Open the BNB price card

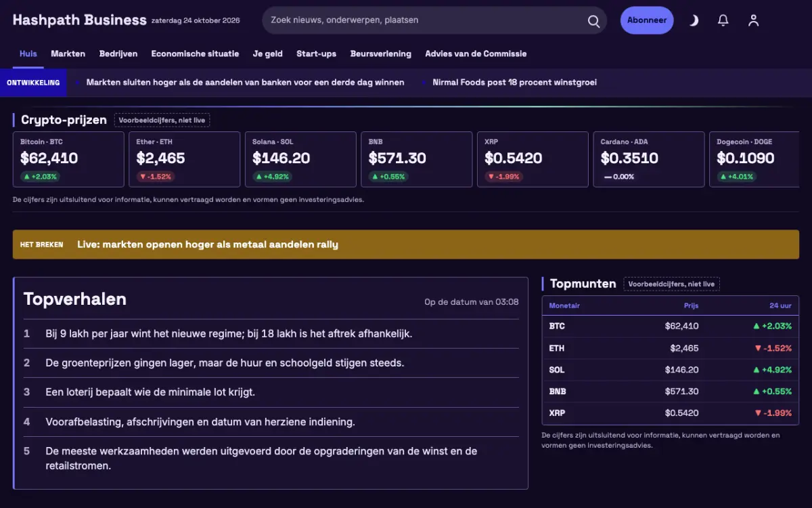(x=417, y=159)
